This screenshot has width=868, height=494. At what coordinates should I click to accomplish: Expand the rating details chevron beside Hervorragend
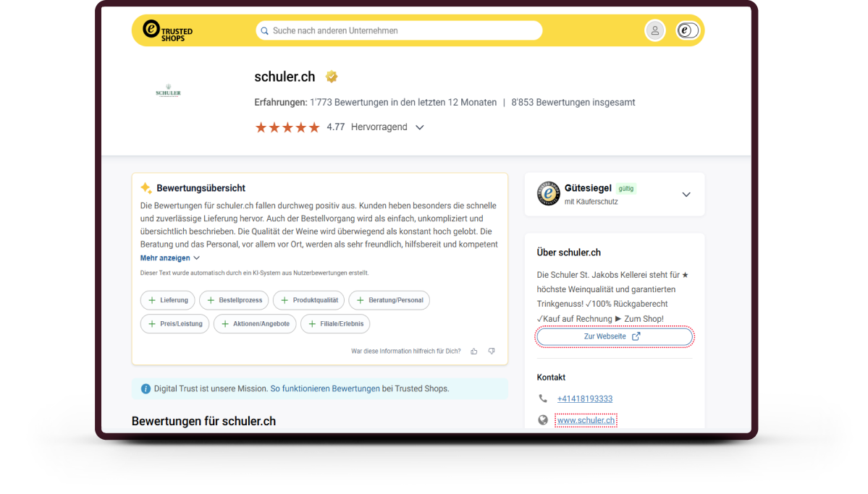pyautogui.click(x=420, y=127)
